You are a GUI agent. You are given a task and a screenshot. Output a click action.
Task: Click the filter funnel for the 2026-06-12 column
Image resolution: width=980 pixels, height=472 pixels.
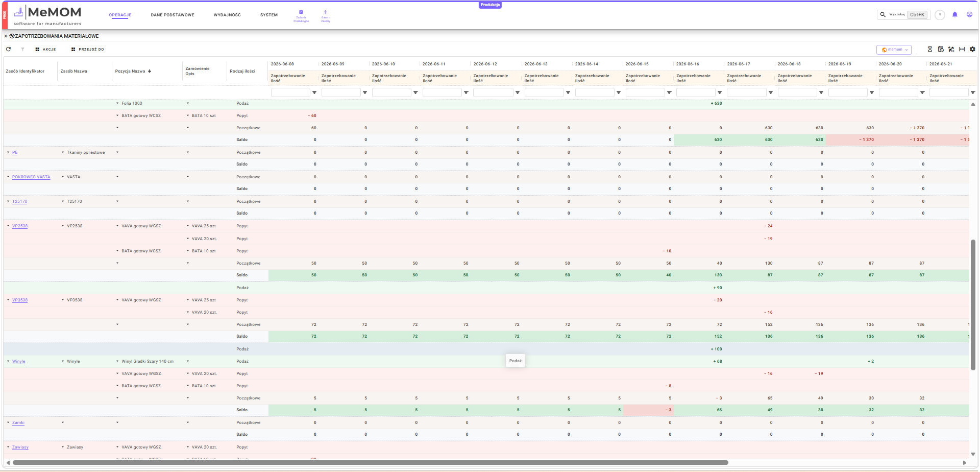point(518,92)
